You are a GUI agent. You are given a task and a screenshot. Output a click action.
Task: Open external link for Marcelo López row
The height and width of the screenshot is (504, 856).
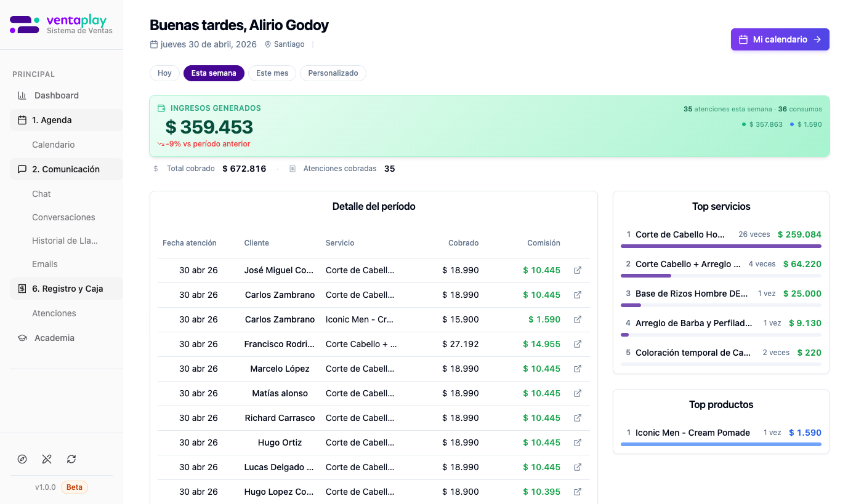[578, 369]
